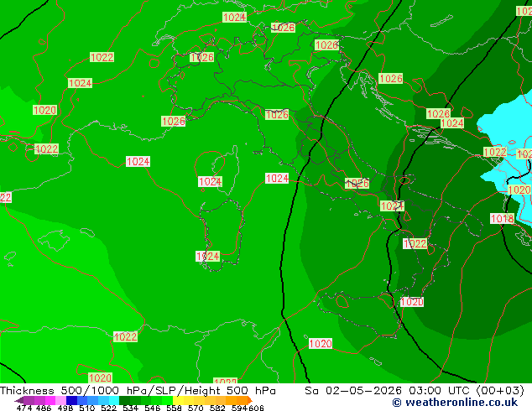
Task: Click the purple arrow tip at the legend's left end
Action: click(x=19, y=400)
